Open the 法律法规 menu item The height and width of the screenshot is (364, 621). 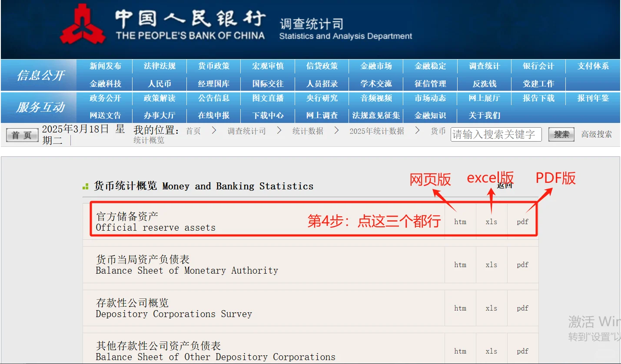coord(159,66)
